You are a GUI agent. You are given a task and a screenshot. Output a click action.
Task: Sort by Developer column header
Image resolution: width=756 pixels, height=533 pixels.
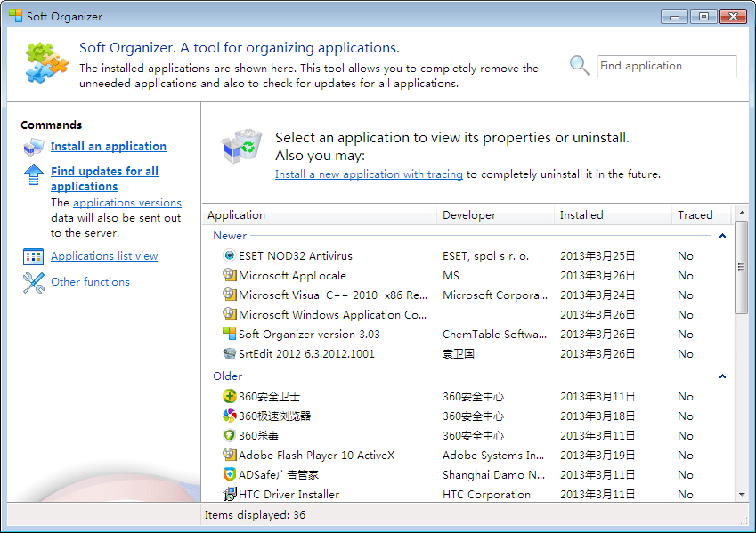coord(495,215)
